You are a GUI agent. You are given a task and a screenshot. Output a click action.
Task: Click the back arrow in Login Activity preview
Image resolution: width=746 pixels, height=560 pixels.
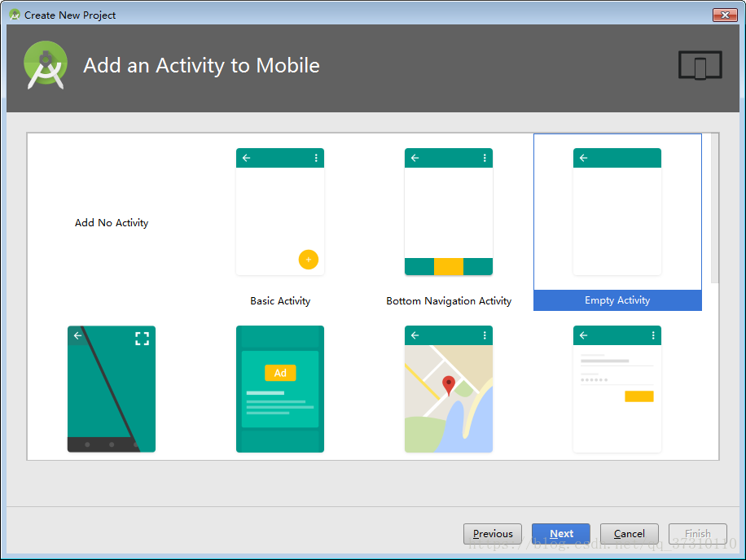tap(583, 335)
